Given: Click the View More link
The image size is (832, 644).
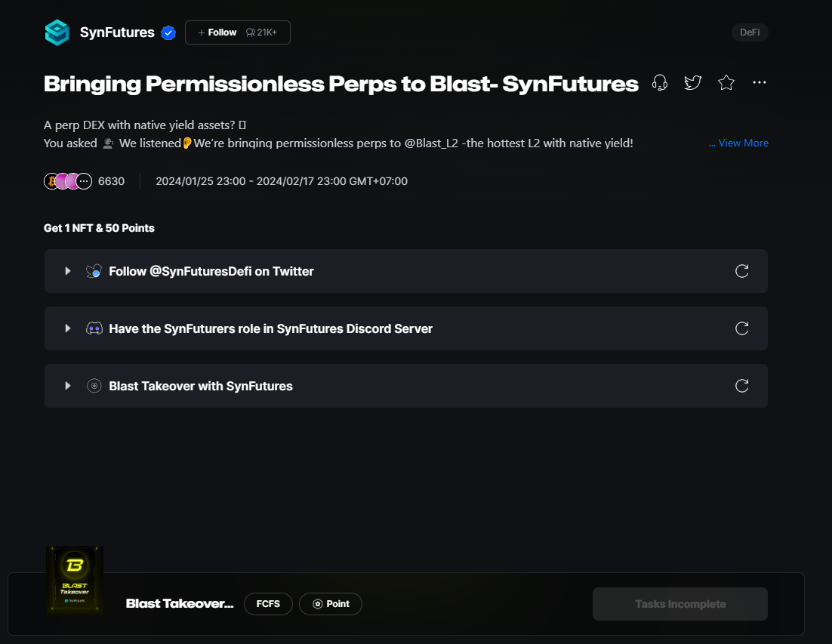Looking at the screenshot, I should 739,143.
